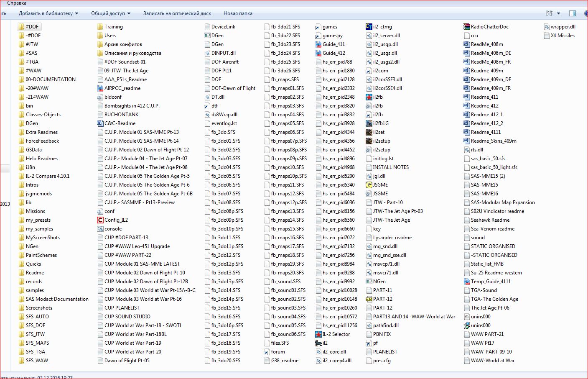Click the il2com shortcut icon
588x379 pixels.
[x=369, y=71]
